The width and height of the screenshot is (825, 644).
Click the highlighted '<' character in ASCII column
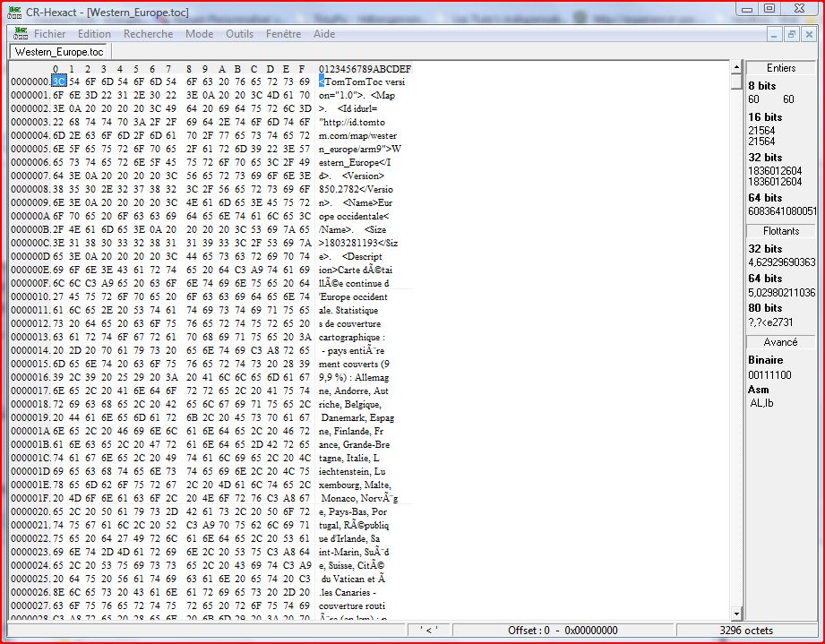pyautogui.click(x=322, y=82)
